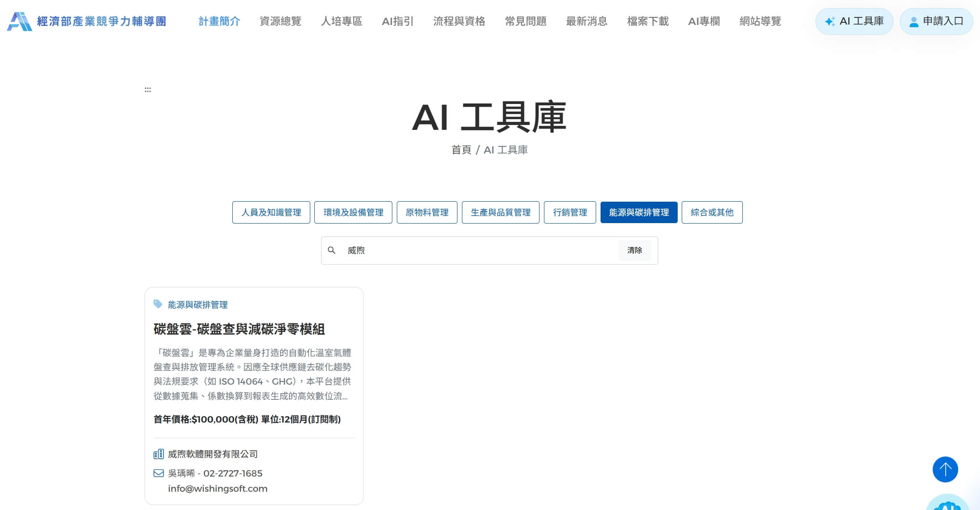Click the 首頁 breadcrumb link

point(461,150)
